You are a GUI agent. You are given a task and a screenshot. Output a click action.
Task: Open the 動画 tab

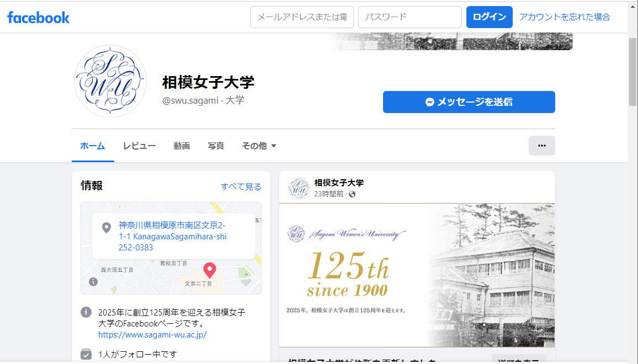tap(182, 146)
